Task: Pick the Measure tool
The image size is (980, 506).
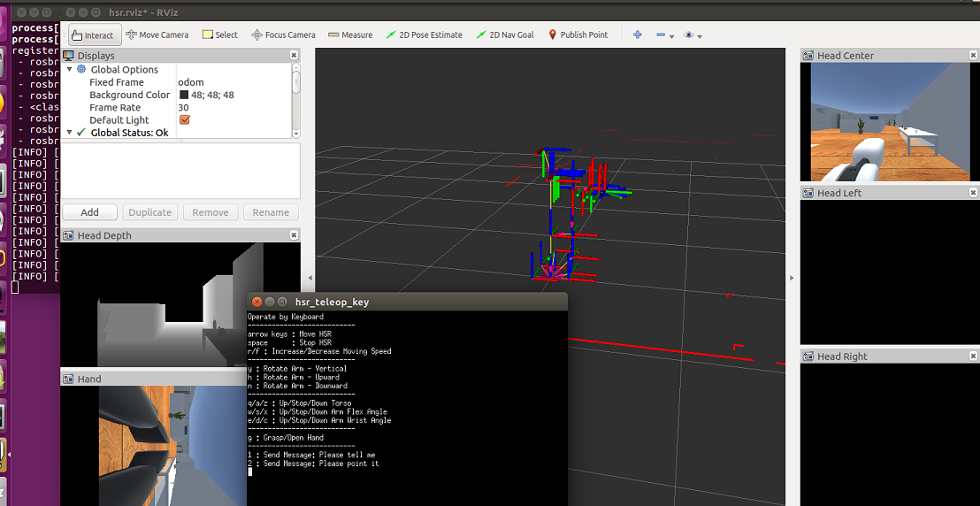Action: [350, 35]
